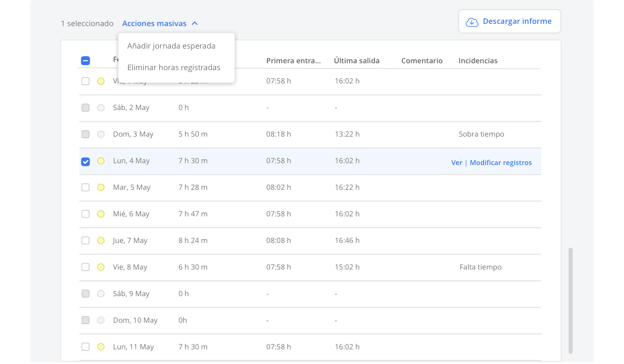Click the Dom, 3 May date cell

coord(133,134)
